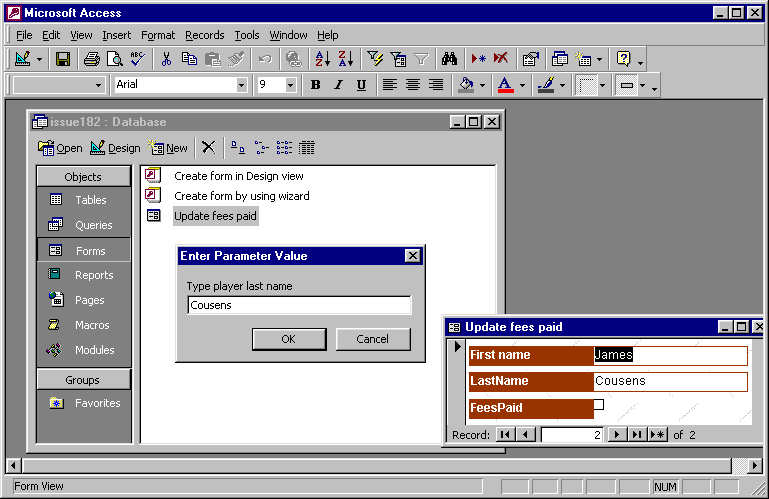Open Line/Border Width dropdown arrow
The image size is (769, 499).
tap(642, 85)
